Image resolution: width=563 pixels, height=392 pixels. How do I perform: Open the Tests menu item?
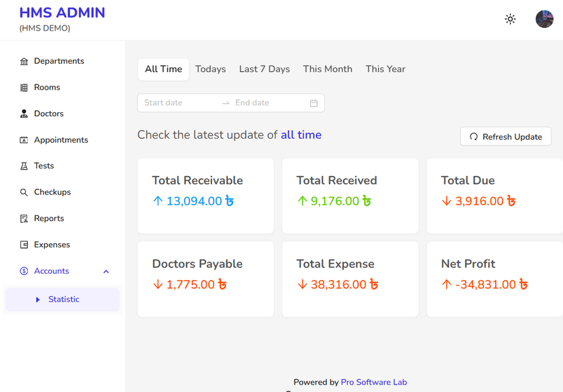[63, 166]
